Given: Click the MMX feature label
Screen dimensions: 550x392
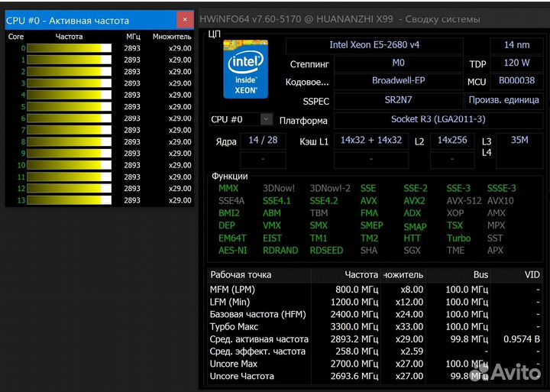Looking at the screenshot, I should click(x=228, y=189).
